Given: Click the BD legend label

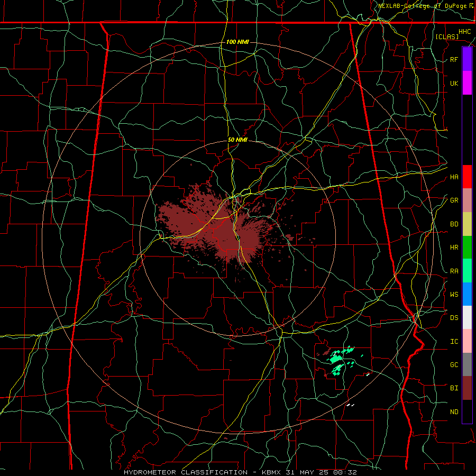Looking at the screenshot, I should click(454, 224).
